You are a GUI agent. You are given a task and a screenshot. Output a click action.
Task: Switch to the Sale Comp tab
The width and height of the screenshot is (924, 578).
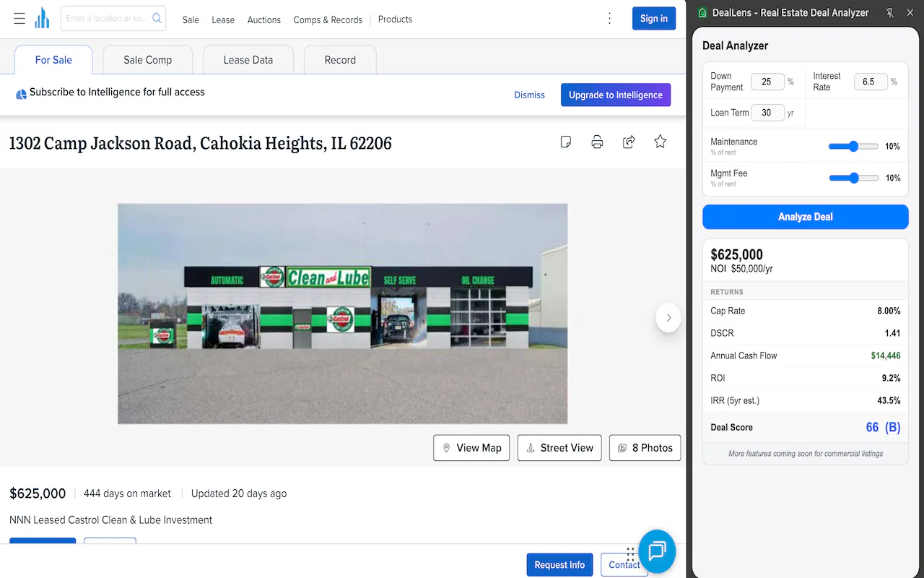coord(148,60)
